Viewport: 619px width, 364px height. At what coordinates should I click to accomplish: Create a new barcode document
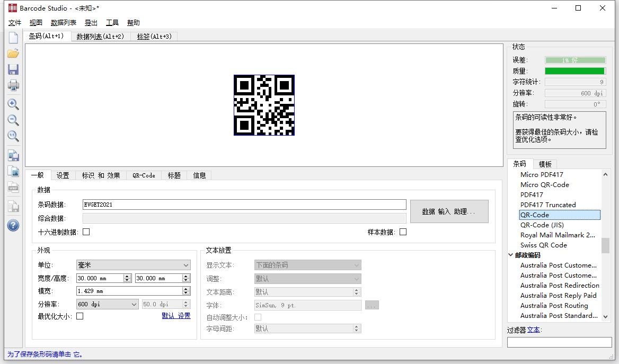click(13, 38)
